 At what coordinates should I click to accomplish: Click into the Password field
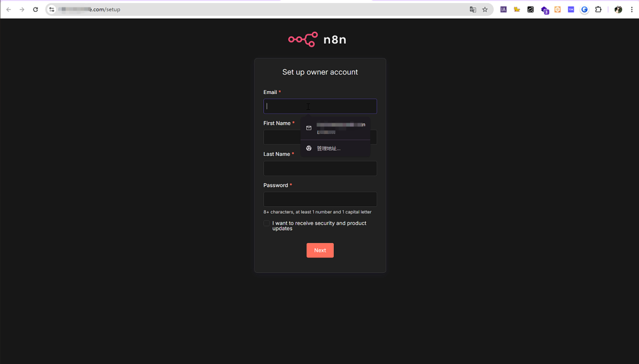tap(319, 199)
